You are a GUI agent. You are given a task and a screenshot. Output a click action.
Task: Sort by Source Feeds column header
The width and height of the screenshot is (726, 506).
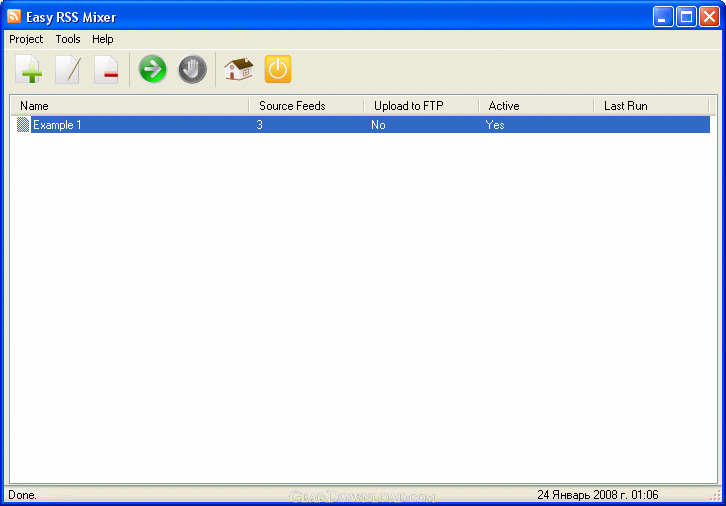(x=306, y=106)
